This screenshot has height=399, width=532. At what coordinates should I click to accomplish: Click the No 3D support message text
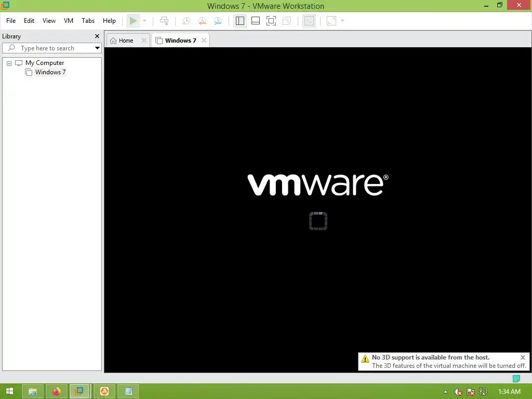click(x=431, y=357)
